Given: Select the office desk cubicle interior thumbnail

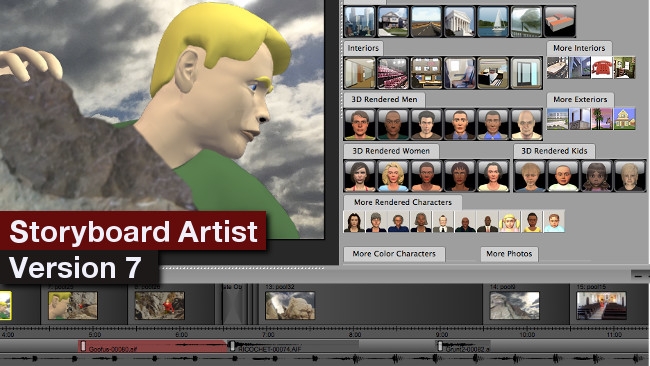Looking at the screenshot, I should (x=493, y=73).
